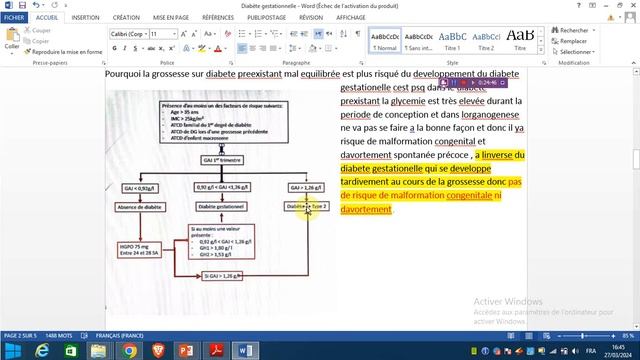Click Couper in the clipboard group
The width and height of the screenshot is (640, 360).
37,31
